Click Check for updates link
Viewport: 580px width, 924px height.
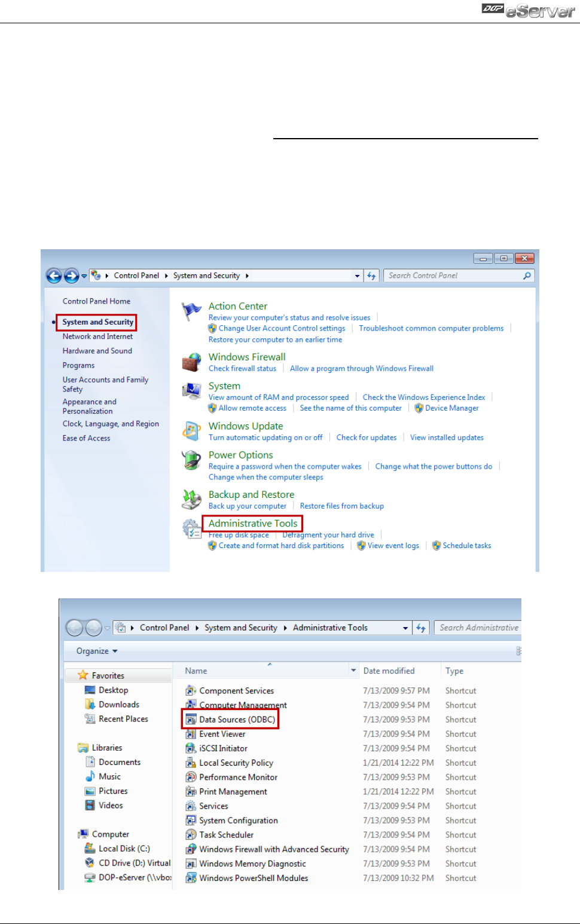pos(367,437)
